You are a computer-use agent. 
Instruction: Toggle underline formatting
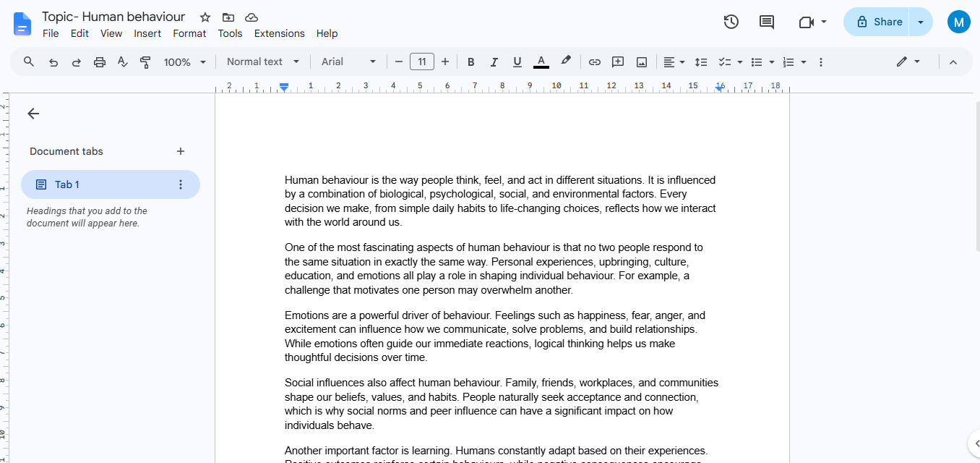[517, 62]
